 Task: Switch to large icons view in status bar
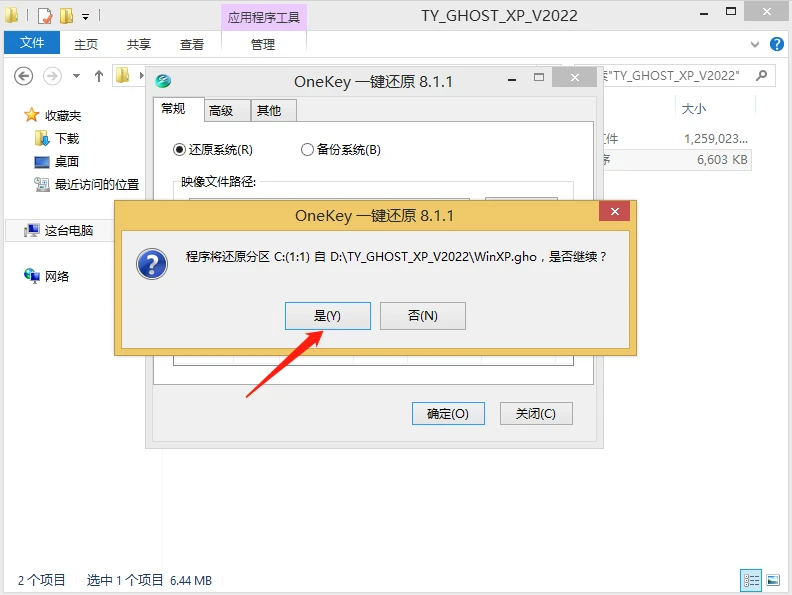coord(773,580)
